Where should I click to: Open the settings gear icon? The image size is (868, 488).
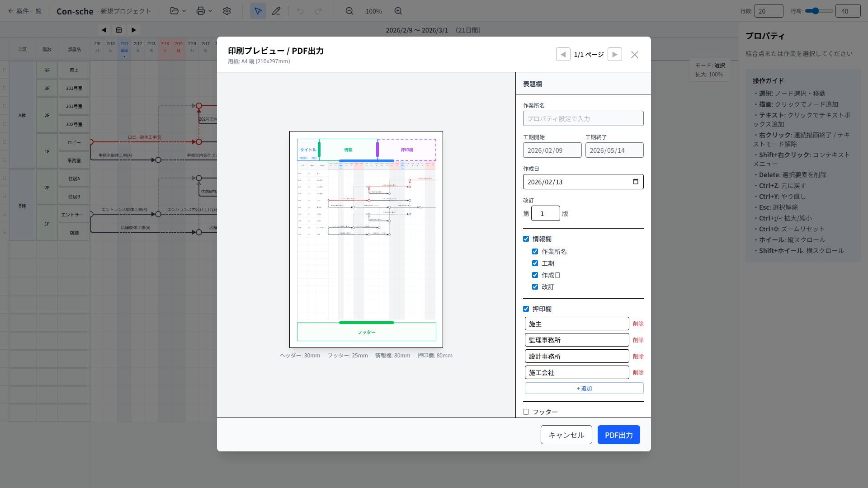click(227, 11)
